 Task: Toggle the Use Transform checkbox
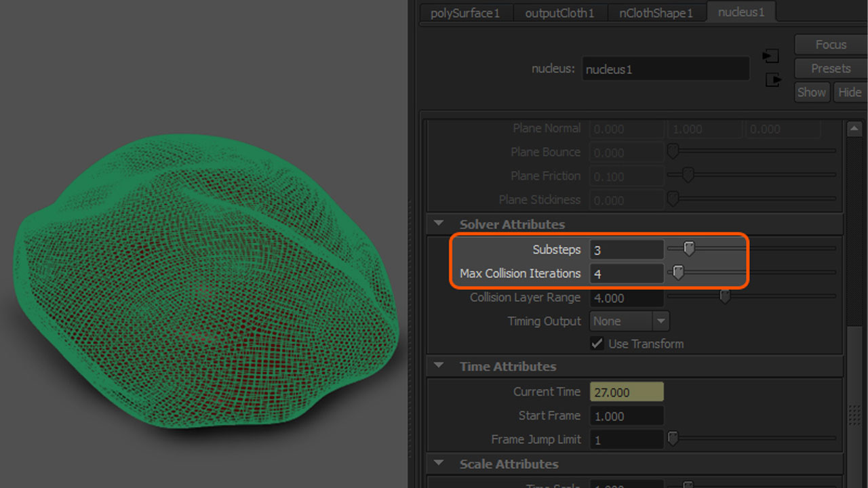(x=597, y=344)
